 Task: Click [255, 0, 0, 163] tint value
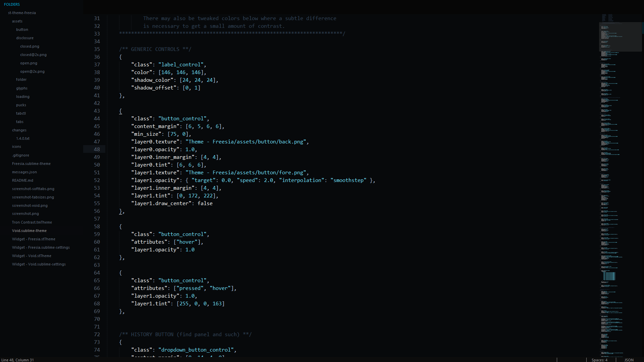coord(201,303)
